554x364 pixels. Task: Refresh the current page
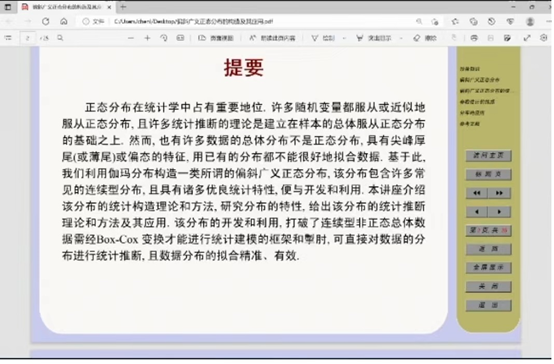(x=46, y=22)
